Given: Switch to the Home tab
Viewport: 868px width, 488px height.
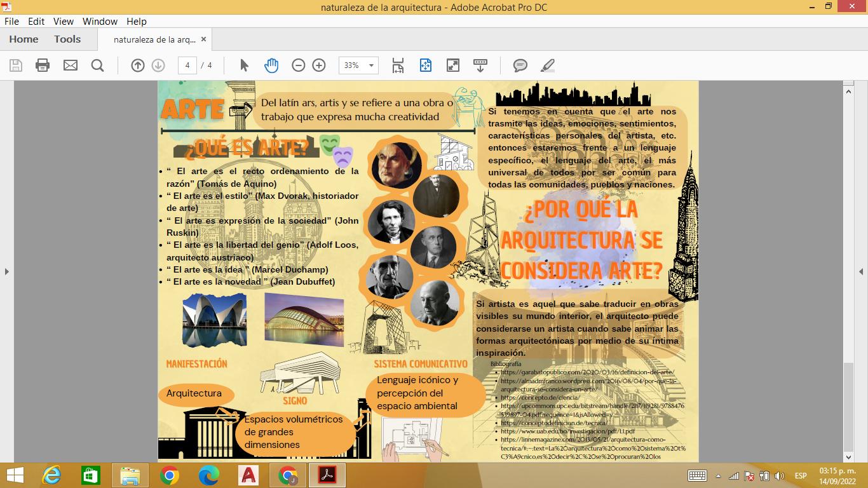Looking at the screenshot, I should pos(24,39).
